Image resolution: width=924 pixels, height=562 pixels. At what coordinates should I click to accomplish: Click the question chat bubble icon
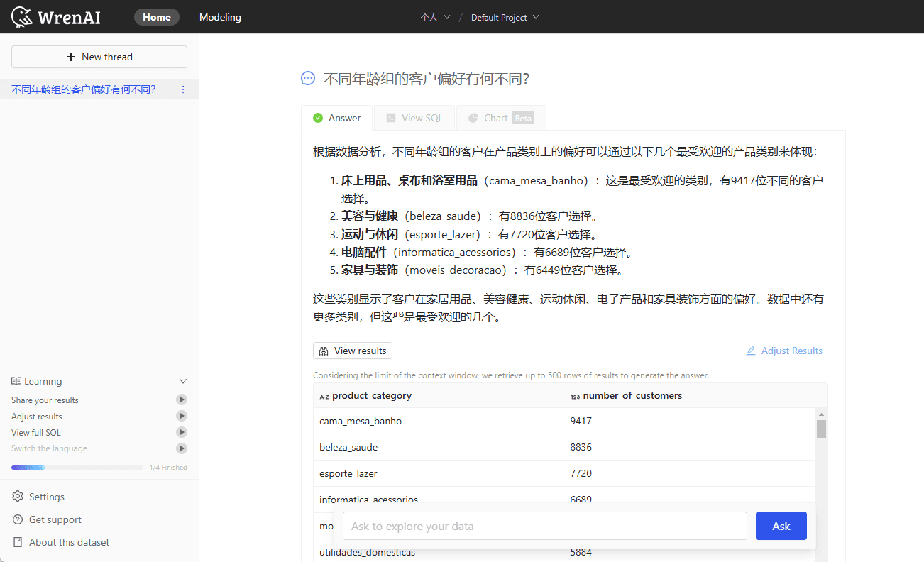coord(308,78)
